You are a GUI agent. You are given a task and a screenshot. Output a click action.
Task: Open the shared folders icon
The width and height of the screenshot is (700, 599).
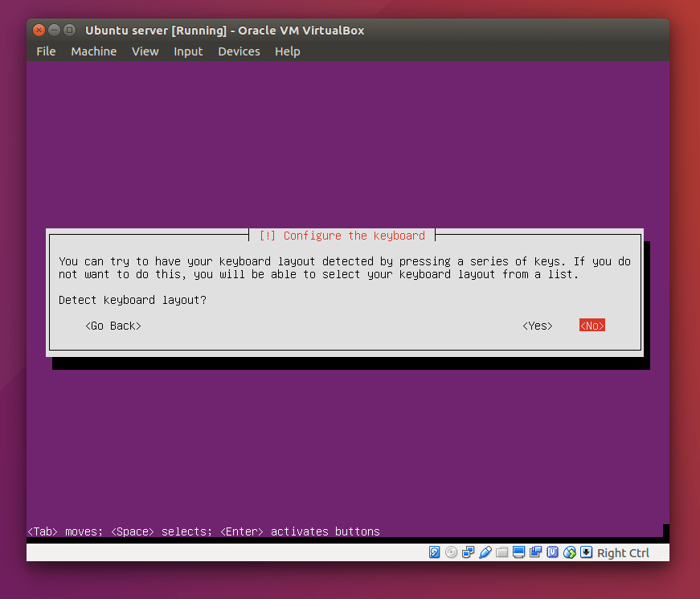502,552
